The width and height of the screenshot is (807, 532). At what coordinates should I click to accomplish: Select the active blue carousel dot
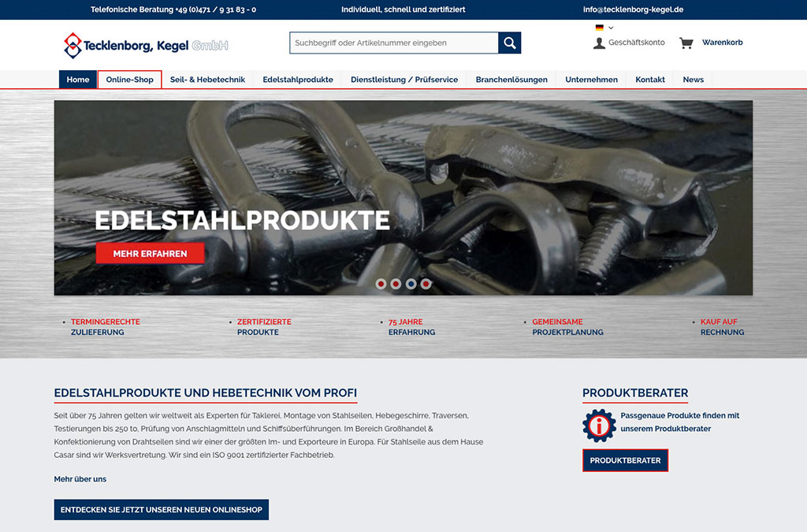coord(411,284)
